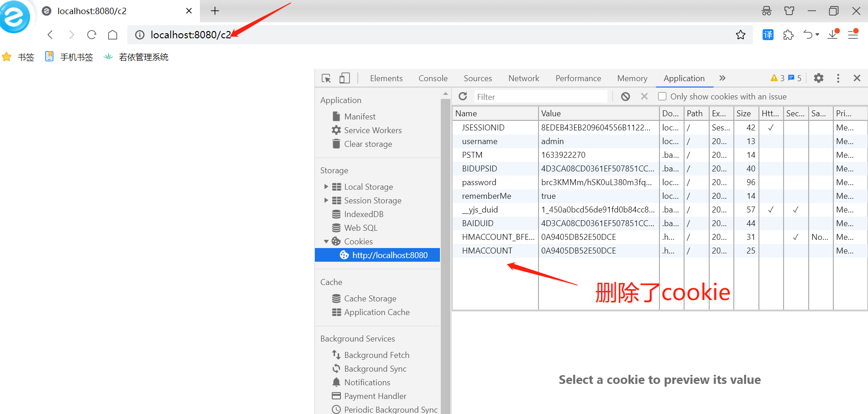This screenshot has width=868, height=414.
Task: Open the 手机书签 bookmark
Action: [x=69, y=57]
